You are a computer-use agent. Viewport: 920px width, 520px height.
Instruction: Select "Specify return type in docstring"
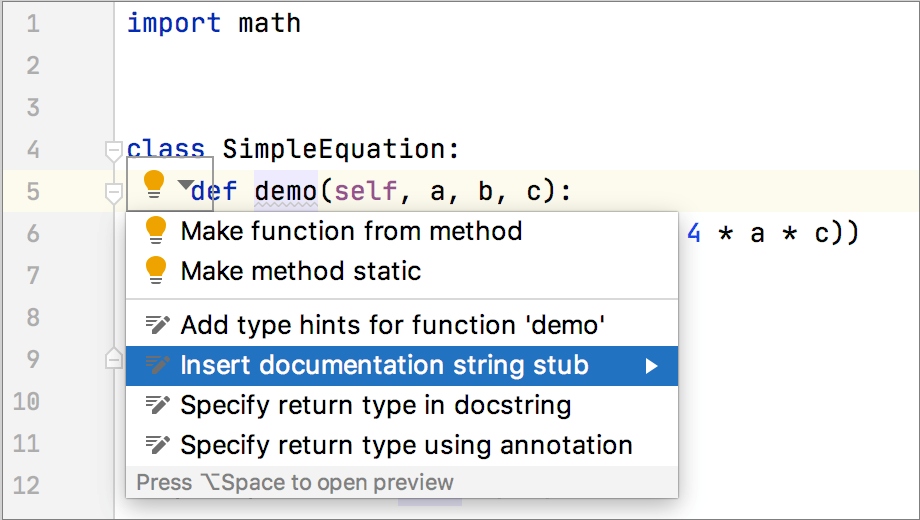(x=376, y=406)
